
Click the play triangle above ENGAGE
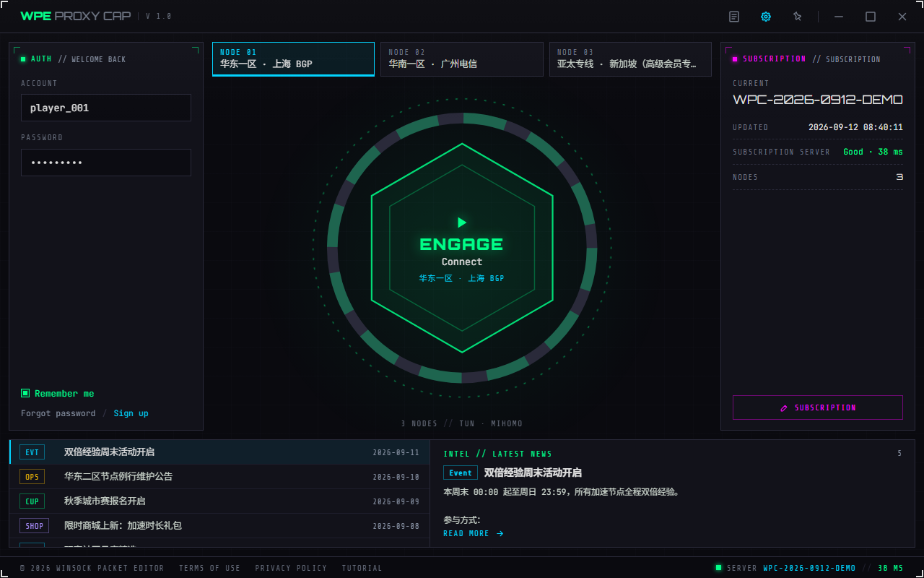tap(462, 223)
